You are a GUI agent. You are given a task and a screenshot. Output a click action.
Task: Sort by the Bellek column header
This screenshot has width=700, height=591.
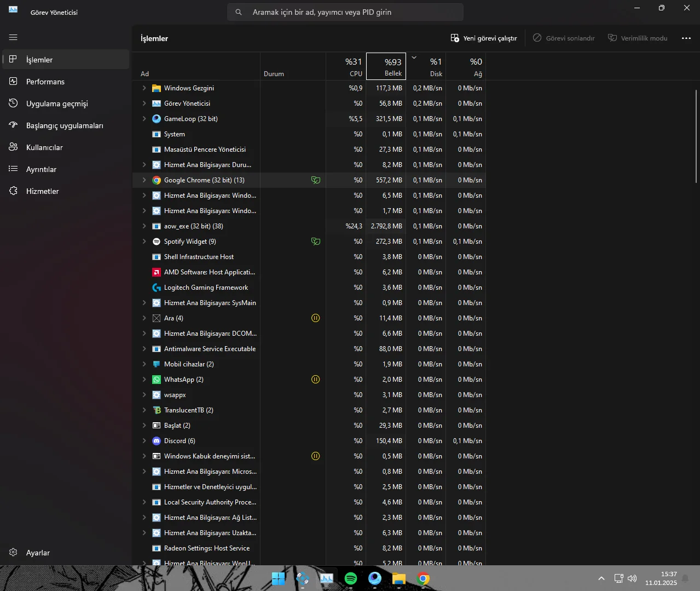(x=386, y=67)
